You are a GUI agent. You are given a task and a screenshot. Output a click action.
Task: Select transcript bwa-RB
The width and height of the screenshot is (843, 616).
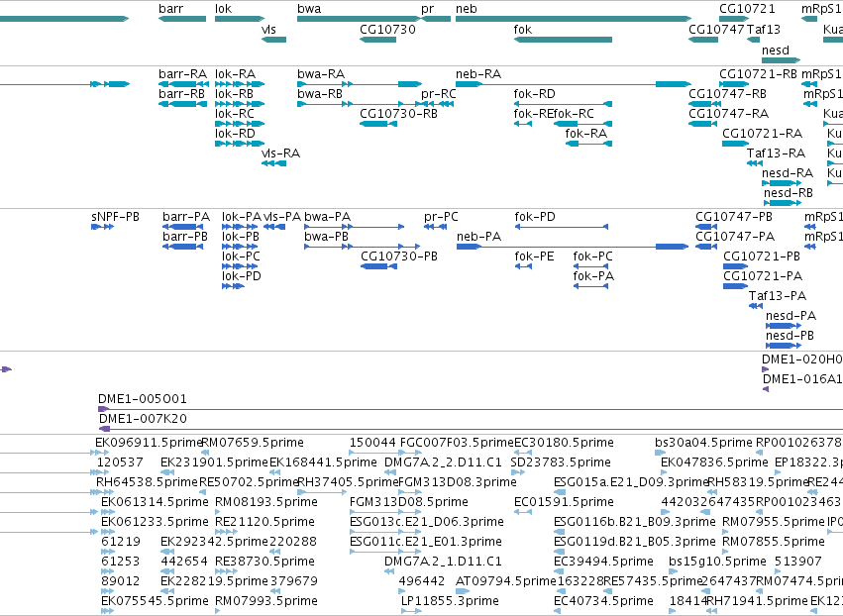[x=360, y=104]
